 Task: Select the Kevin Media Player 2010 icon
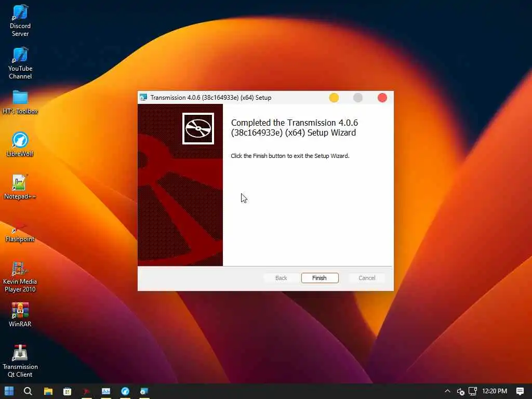pos(20,277)
